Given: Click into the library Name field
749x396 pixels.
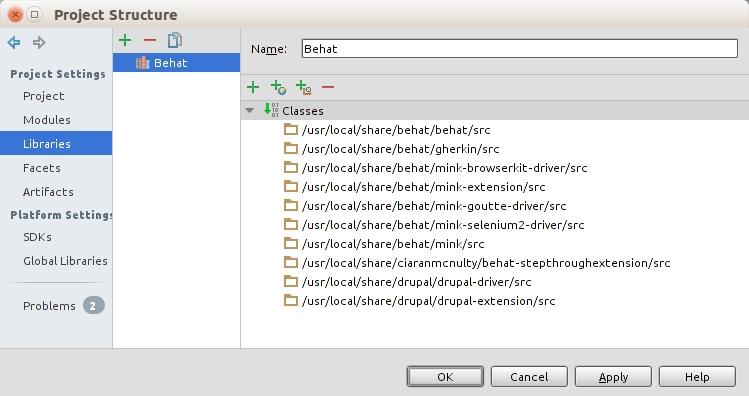Looking at the screenshot, I should (520, 49).
